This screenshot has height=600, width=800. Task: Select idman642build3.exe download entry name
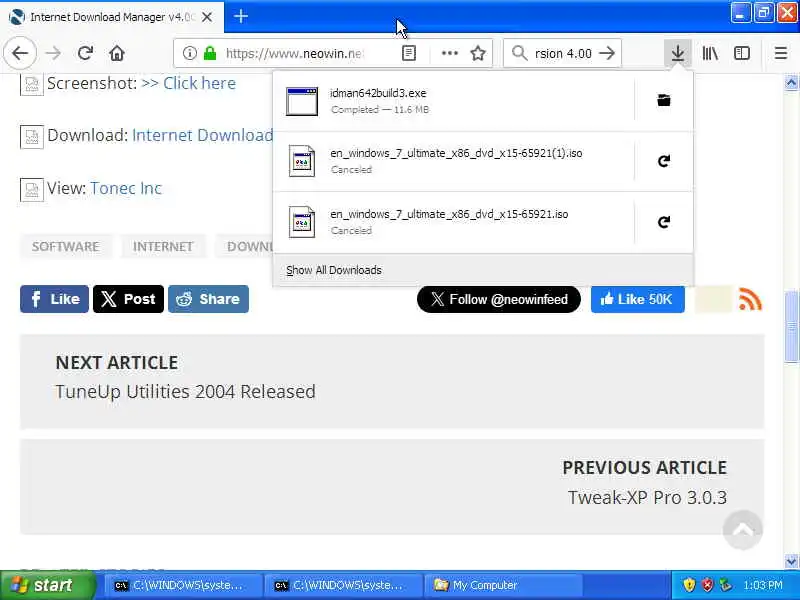pos(378,93)
